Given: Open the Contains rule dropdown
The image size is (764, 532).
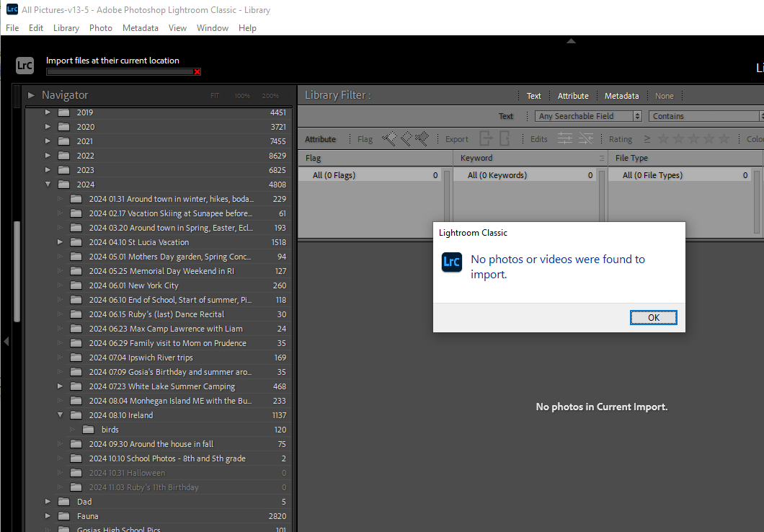Looking at the screenshot, I should pyautogui.click(x=705, y=115).
